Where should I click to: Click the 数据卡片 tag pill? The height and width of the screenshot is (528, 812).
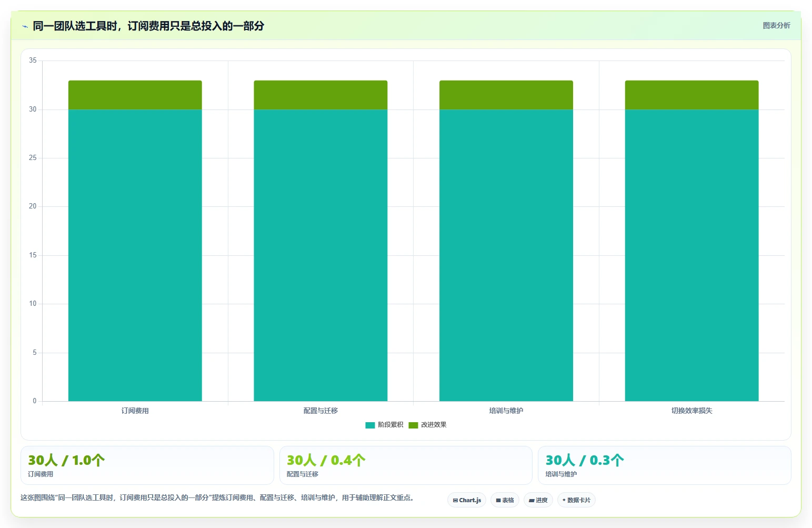[576, 500]
